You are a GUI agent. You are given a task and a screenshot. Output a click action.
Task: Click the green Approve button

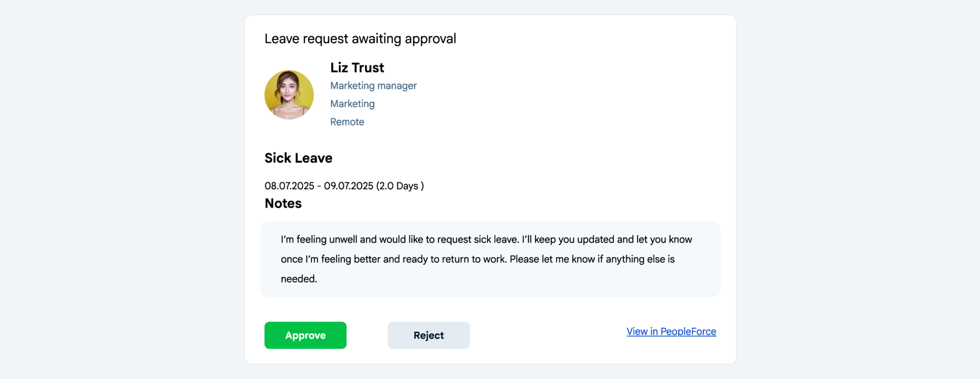coord(305,335)
